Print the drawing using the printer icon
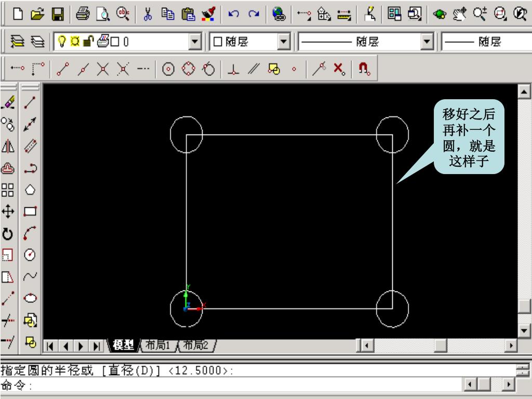This screenshot has height=399, width=532. 83,14
